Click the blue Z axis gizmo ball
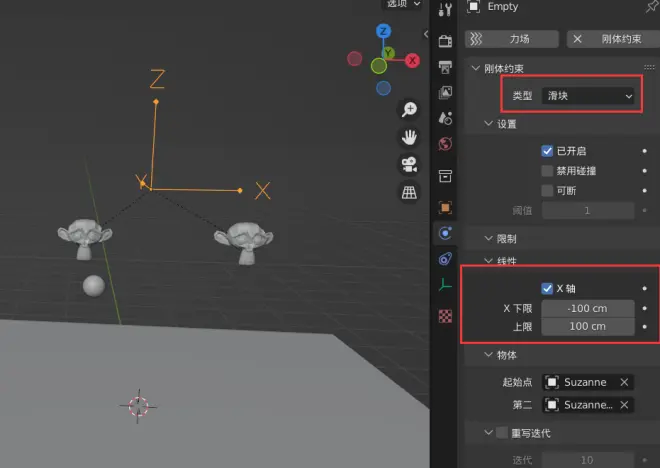 (x=383, y=31)
